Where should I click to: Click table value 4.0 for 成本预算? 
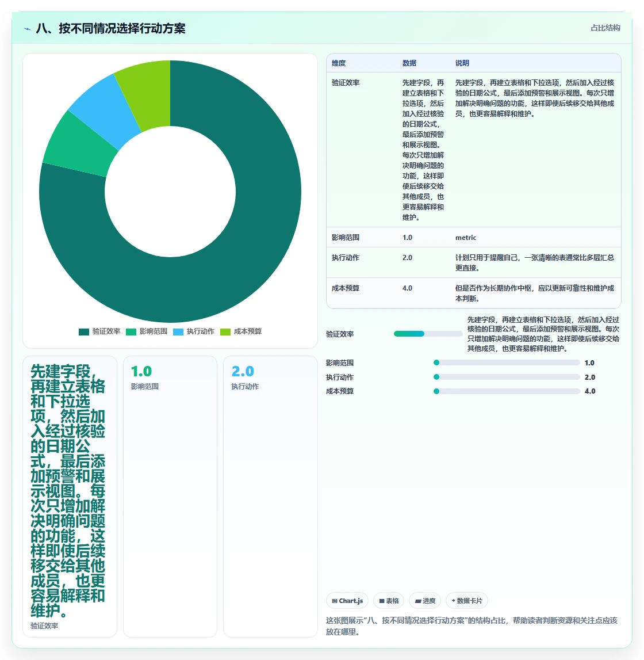click(407, 288)
